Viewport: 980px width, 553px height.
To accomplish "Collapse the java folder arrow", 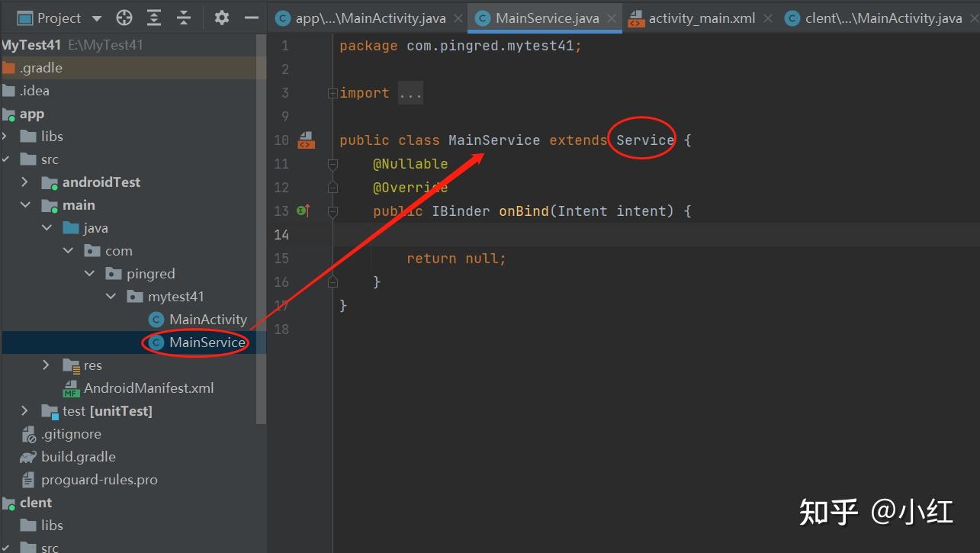I will coord(47,228).
